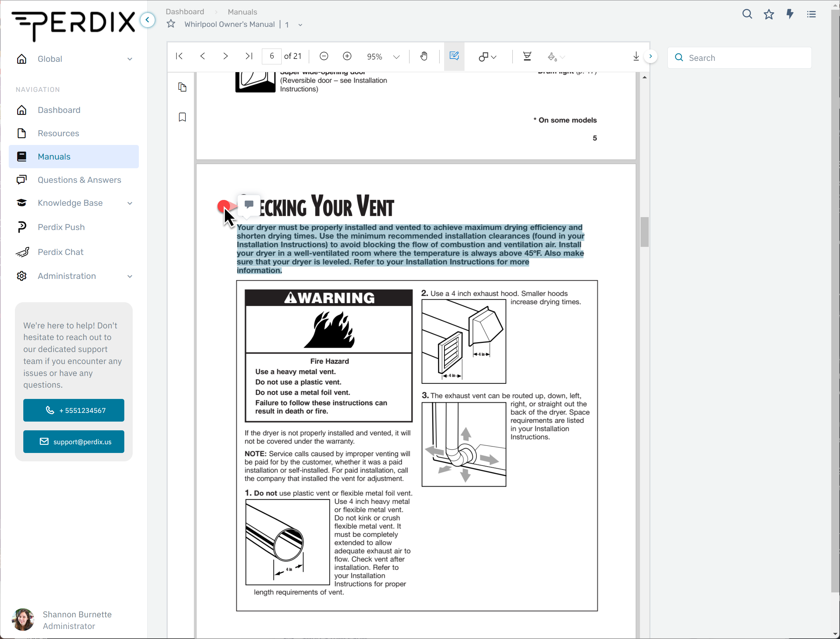The image size is (840, 639).
Task: Go to next page arrow
Action: tap(226, 56)
